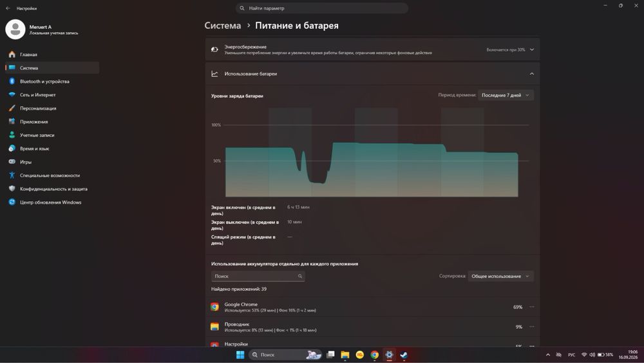This screenshot has height=363, width=644.
Task: Collapse the Использование батареи section
Action: pos(532,74)
